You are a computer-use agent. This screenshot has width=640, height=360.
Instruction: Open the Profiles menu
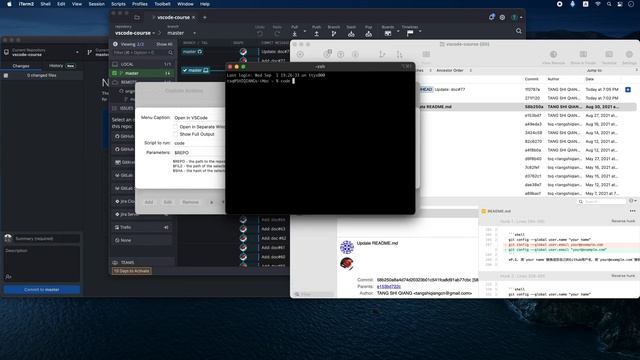140,4
